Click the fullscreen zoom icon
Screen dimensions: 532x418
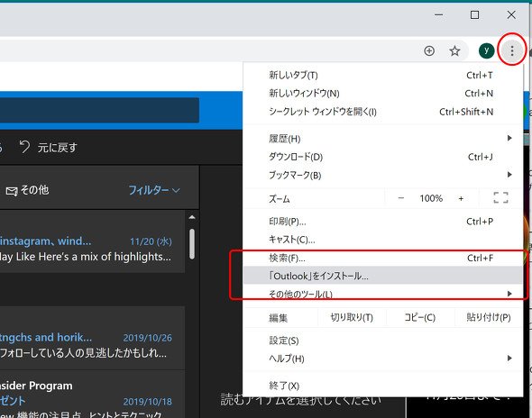[500, 197]
